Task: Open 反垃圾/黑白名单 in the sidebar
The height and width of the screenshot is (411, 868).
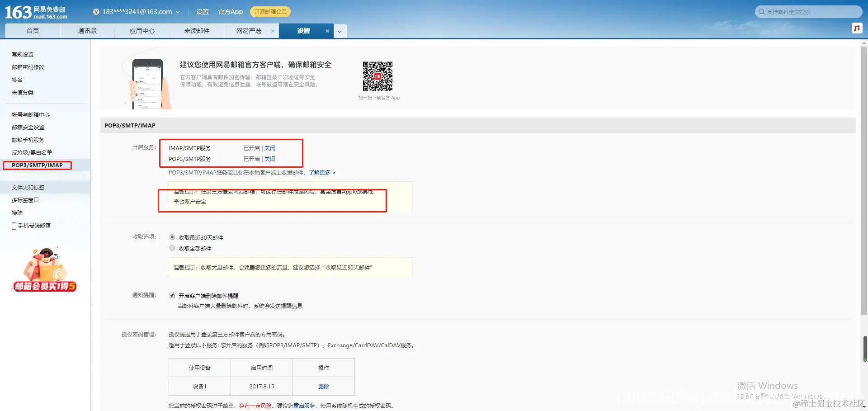Action: [x=32, y=153]
